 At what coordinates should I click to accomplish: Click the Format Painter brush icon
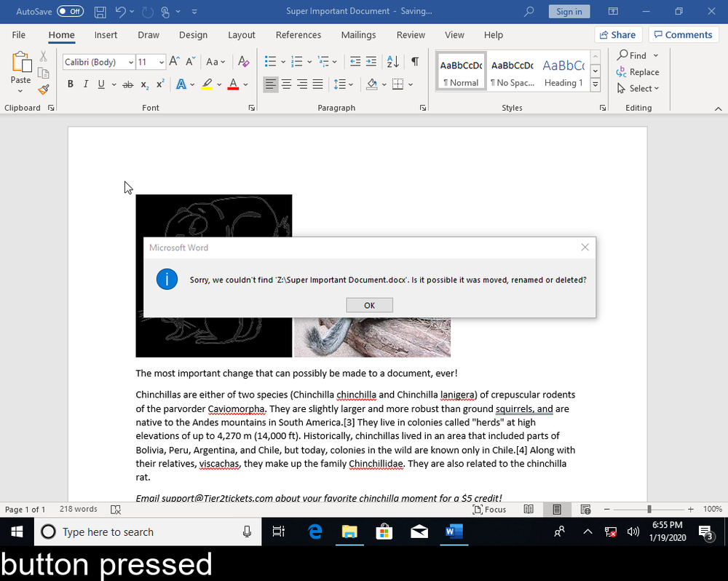(x=44, y=89)
